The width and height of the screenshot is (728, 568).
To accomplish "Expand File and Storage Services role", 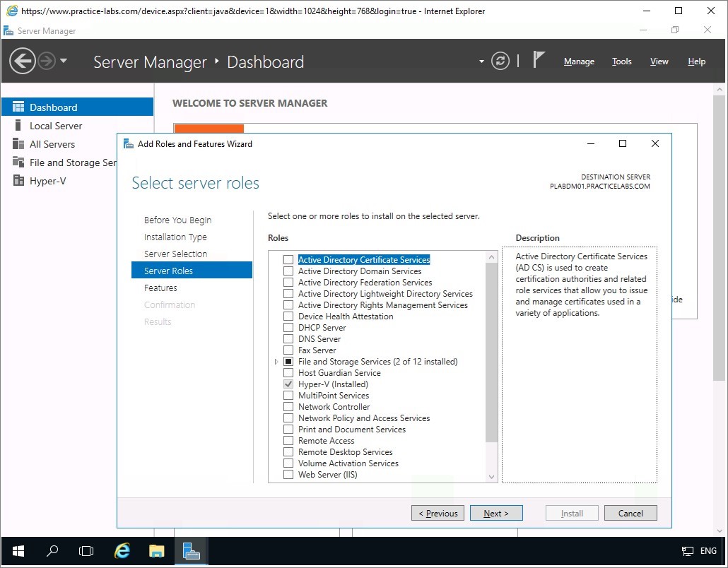I will 276,362.
